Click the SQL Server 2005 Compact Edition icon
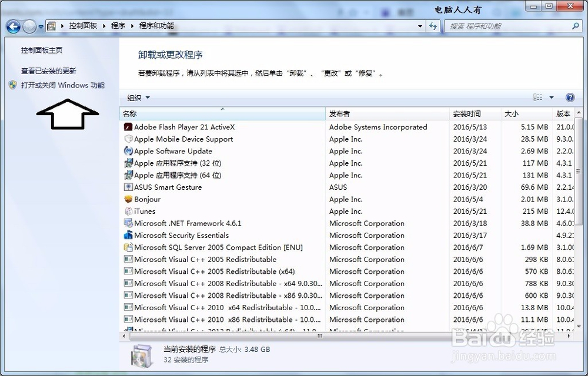This screenshot has height=376, width=588. [x=128, y=247]
